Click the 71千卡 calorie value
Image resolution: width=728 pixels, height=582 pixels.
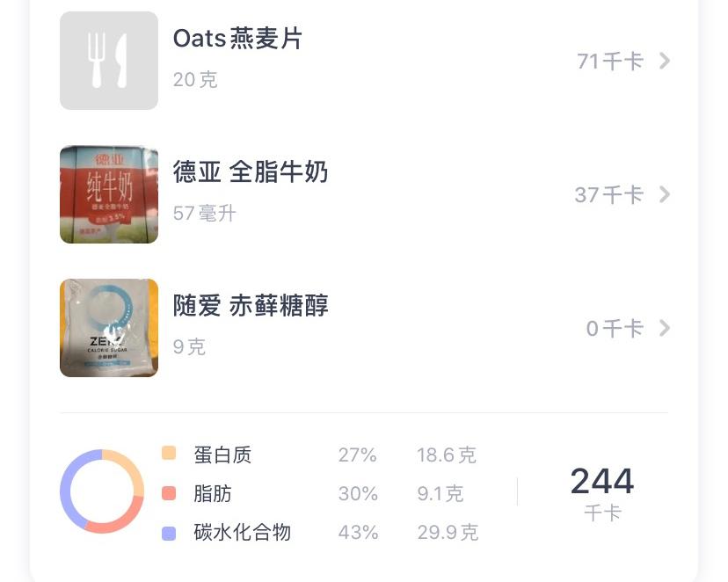point(609,61)
